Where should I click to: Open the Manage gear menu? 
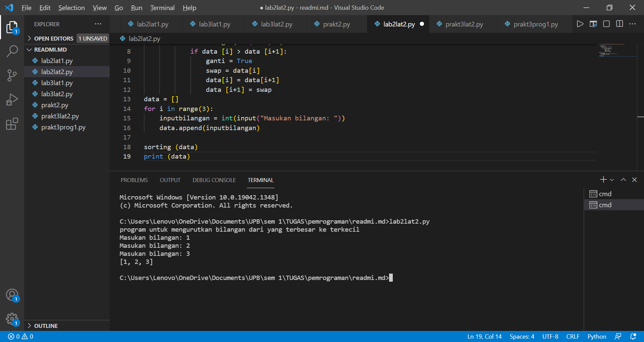(12, 319)
